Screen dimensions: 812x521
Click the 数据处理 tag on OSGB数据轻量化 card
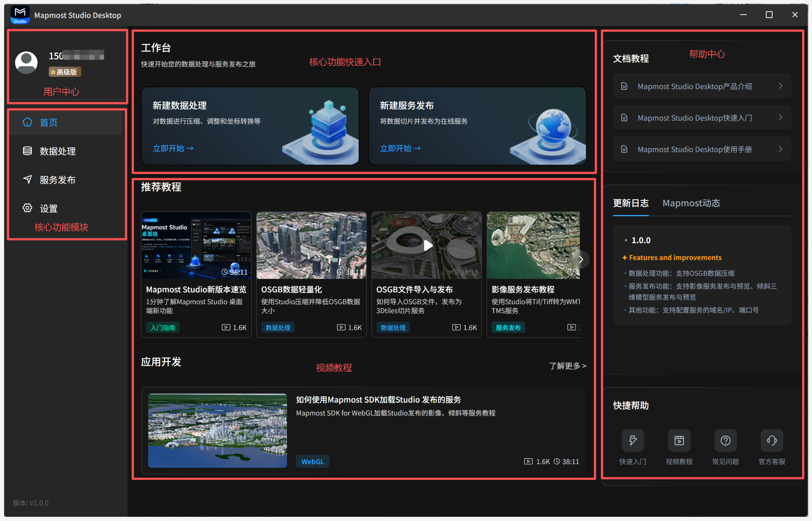click(278, 328)
